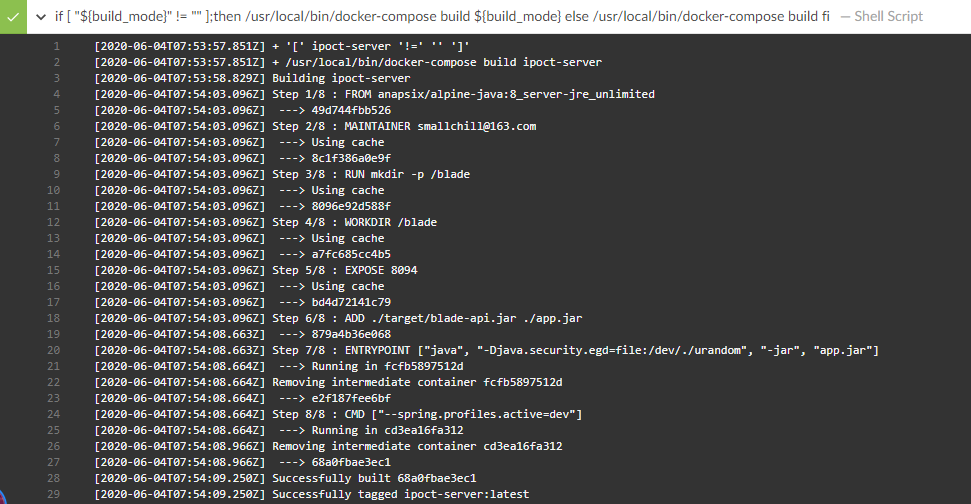Click the MAINTAINER smallchill@163.com log line
Image resolution: width=971 pixels, height=504 pixels.
315,126
